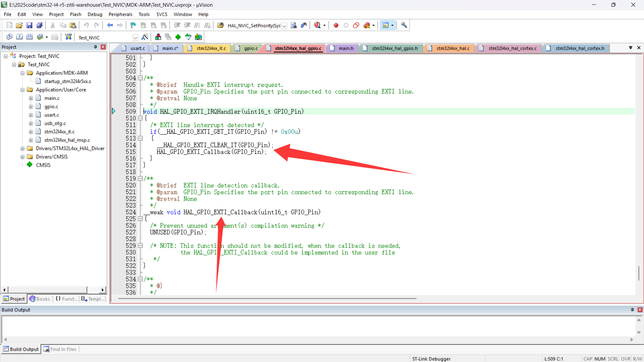Click the Manage Run-Time Environment green diamond icon

[x=178, y=37]
